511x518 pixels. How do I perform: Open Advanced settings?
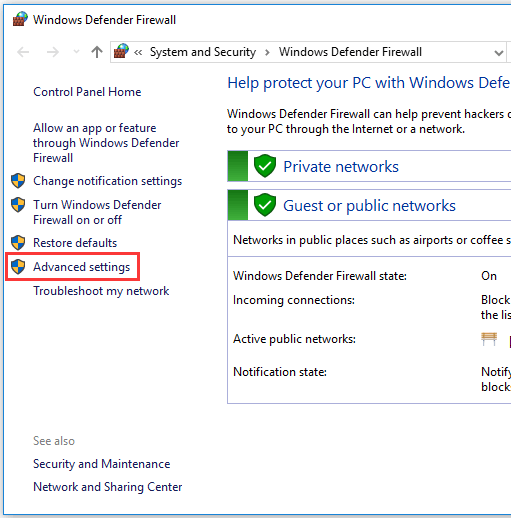(x=81, y=267)
